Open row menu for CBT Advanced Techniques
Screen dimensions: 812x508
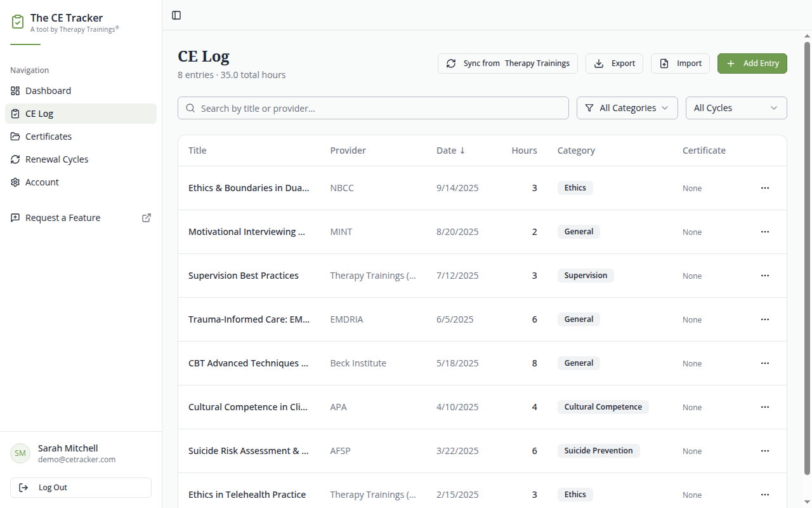pyautogui.click(x=765, y=363)
